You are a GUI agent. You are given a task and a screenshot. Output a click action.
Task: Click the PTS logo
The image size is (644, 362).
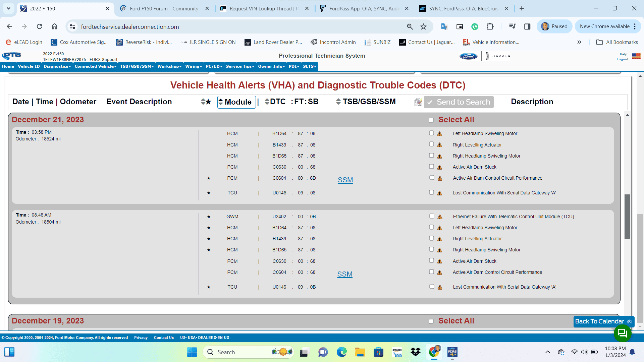pos(11,56)
